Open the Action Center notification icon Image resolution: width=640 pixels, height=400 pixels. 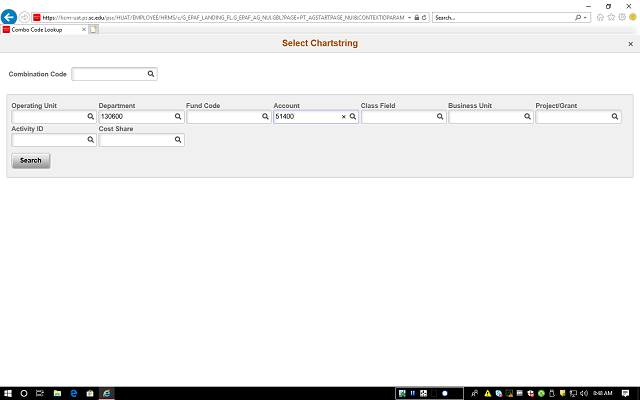click(x=625, y=393)
